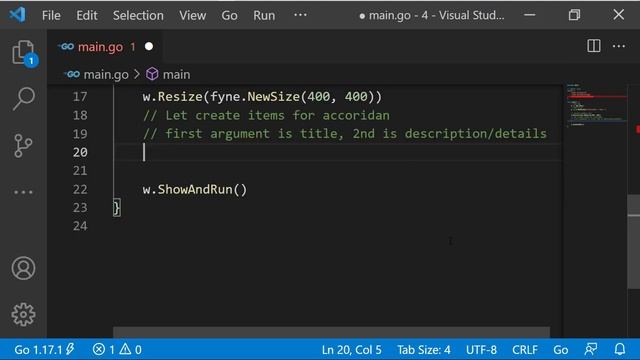Click the VS Code logo icon
Image resolution: width=640 pixels, height=360 pixels.
tap(18, 15)
